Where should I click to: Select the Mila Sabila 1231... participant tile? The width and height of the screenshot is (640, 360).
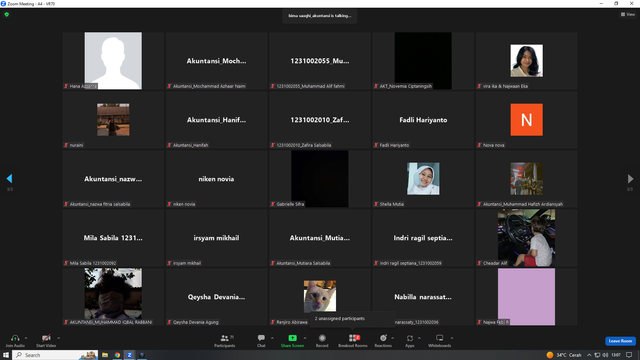[113, 238]
